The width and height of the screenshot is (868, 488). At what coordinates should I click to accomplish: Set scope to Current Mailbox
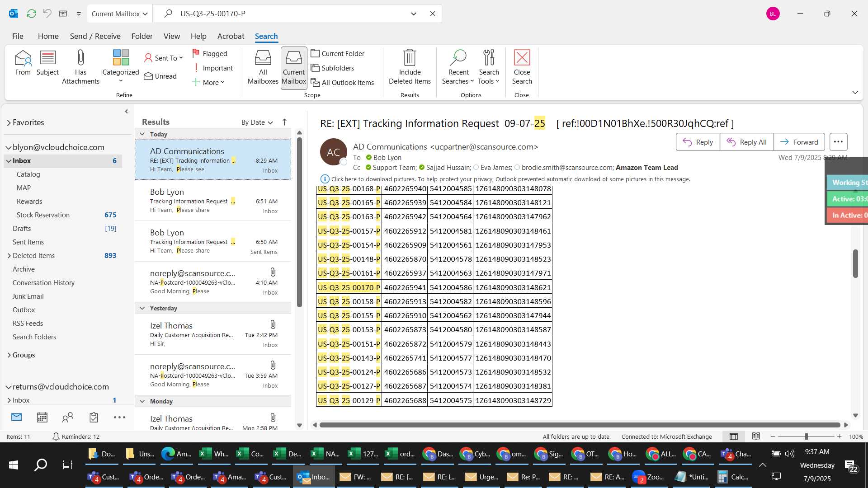point(294,67)
